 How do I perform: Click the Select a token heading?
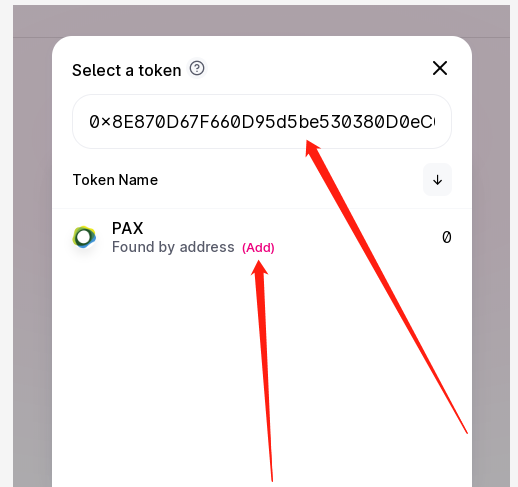[127, 70]
